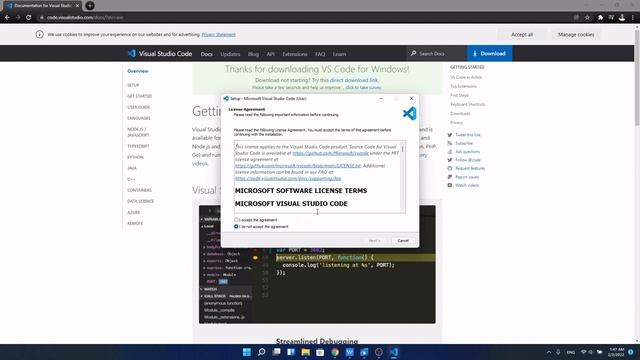Image resolution: width=640 pixels, height=360 pixels.
Task: Click the icon beside Report issues
Action: 450,177
